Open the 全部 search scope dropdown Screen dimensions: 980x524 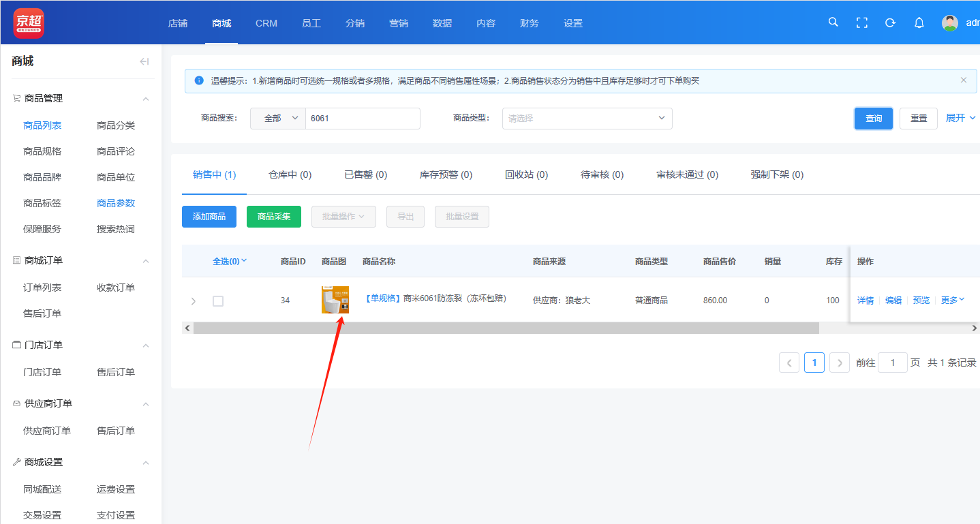278,119
